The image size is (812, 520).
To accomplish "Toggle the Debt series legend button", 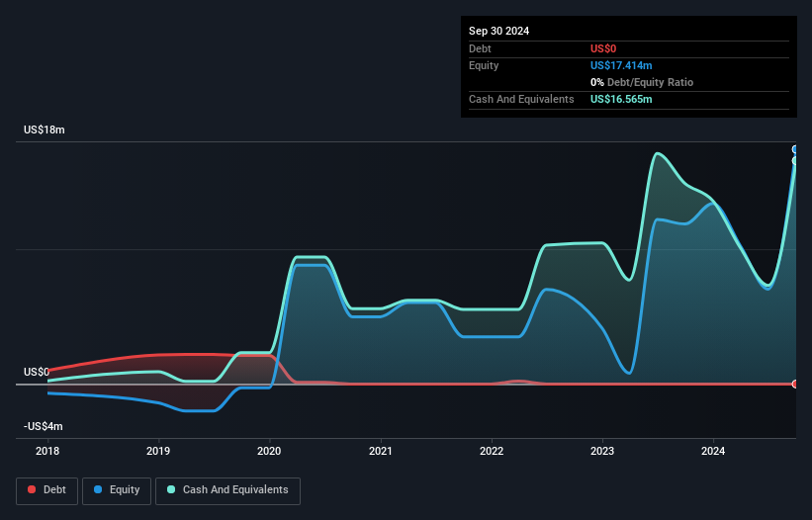I will (x=47, y=490).
